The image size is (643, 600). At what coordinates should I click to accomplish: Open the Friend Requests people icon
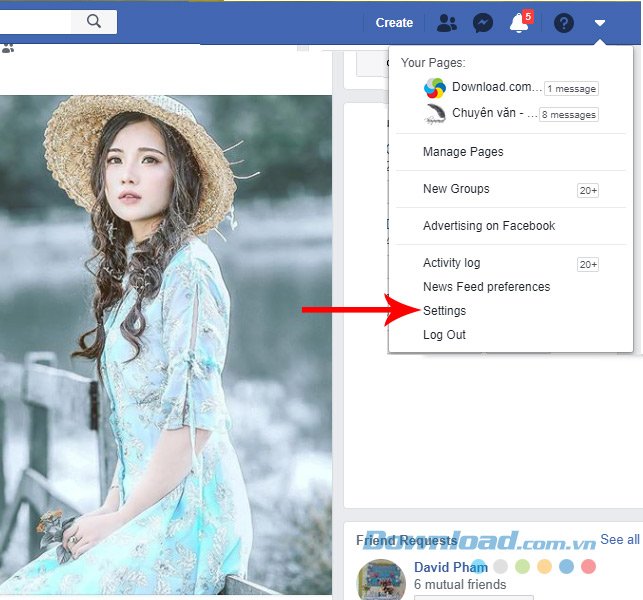click(x=447, y=23)
